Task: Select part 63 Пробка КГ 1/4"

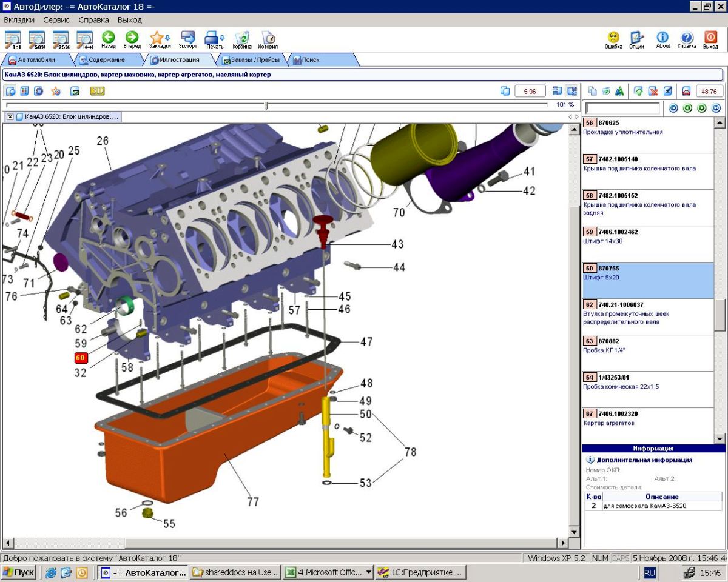Action: [x=648, y=353]
